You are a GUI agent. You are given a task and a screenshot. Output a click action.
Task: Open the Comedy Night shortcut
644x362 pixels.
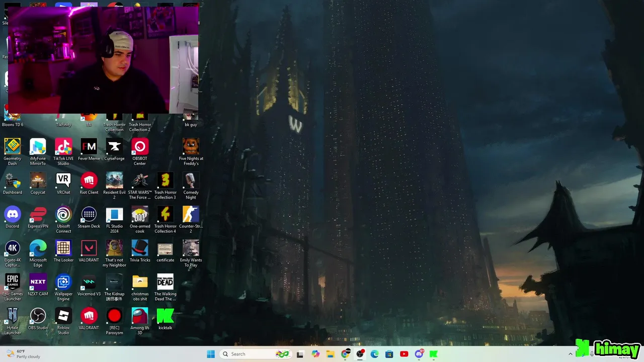click(x=191, y=186)
